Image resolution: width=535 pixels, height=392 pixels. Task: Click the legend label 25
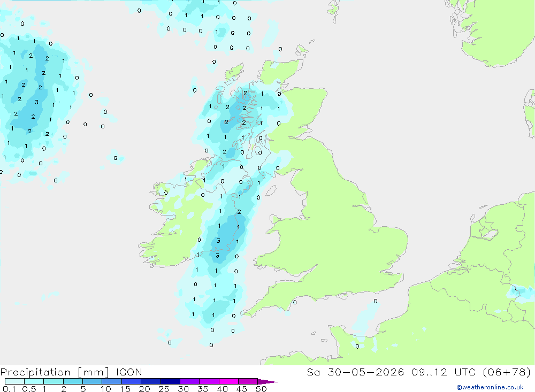click(x=164, y=389)
